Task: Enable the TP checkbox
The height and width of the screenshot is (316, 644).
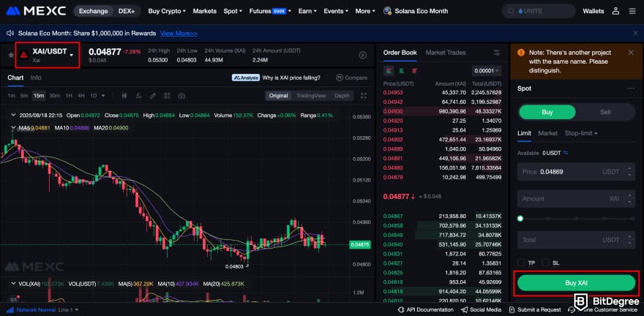Action: (x=521, y=263)
